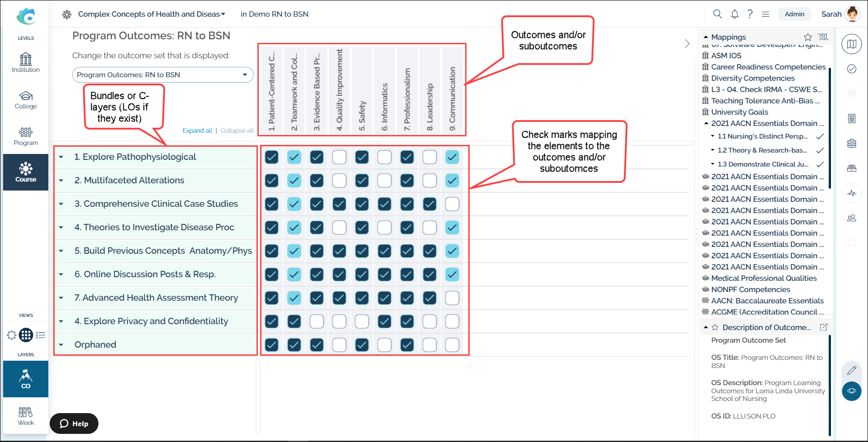The image size is (868, 442).
Task: Collapse the Description of Outcome section
Action: click(x=706, y=327)
